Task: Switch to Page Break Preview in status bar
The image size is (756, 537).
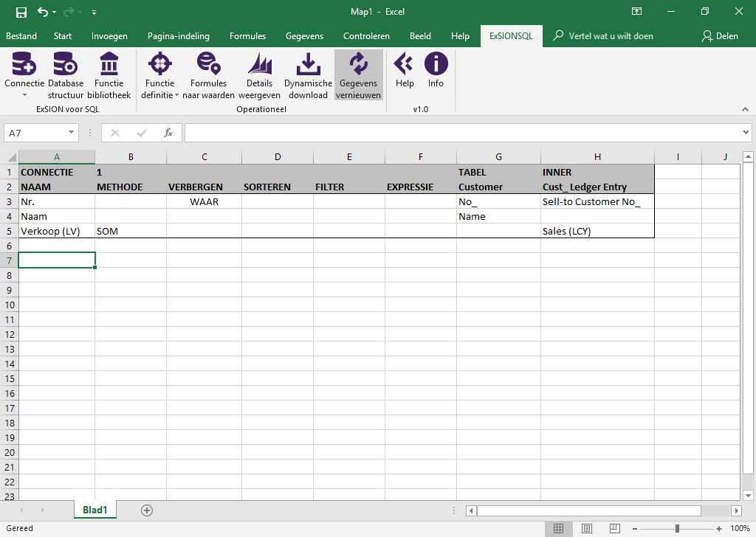Action: click(x=615, y=528)
